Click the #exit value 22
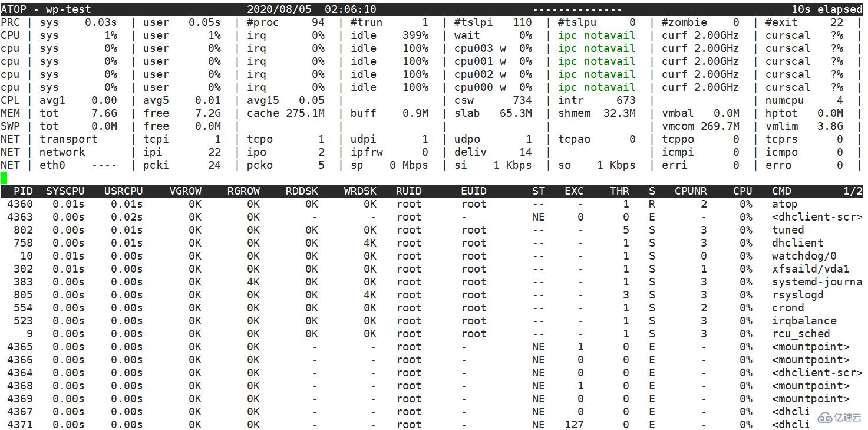Viewport: 868px width, 430px height. point(837,22)
